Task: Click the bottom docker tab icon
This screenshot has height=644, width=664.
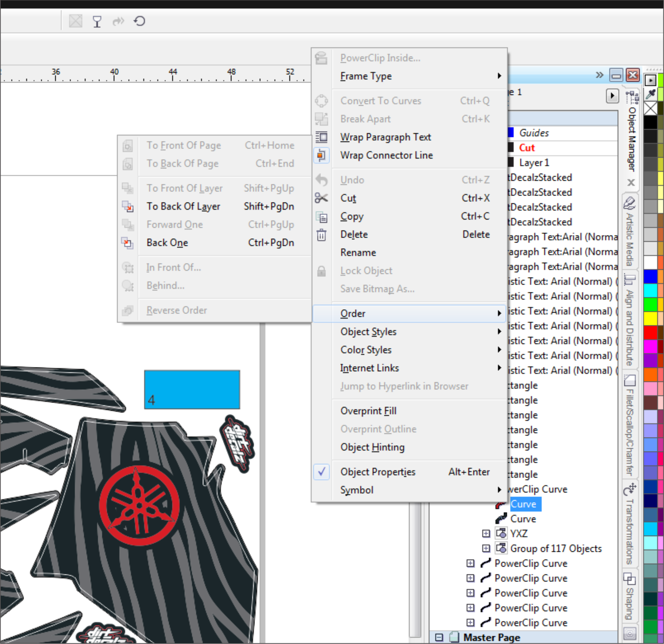Action: click(629, 634)
